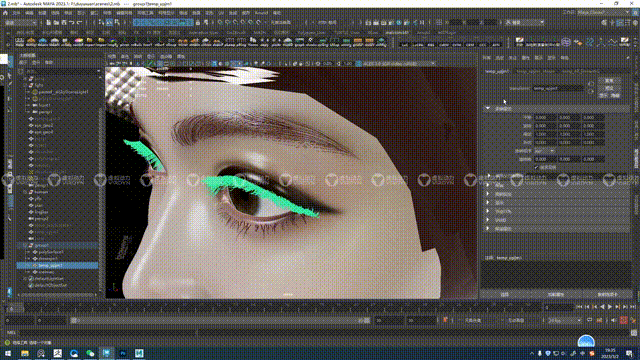This screenshot has width=640, height=360.
Task: Open the Attribute Editor Attributes menu
Action: click(x=525, y=58)
